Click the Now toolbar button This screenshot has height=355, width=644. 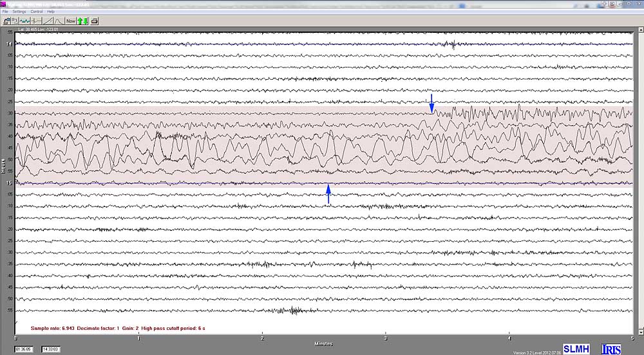click(71, 21)
